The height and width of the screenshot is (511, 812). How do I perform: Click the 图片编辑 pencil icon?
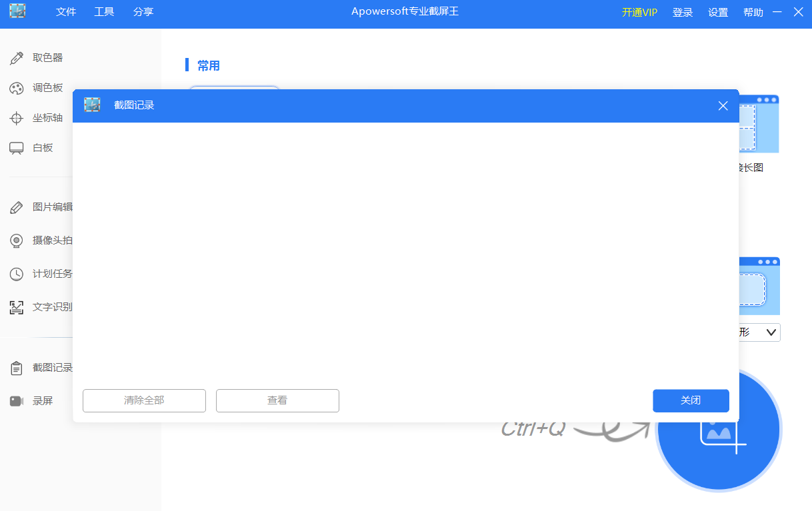17,207
